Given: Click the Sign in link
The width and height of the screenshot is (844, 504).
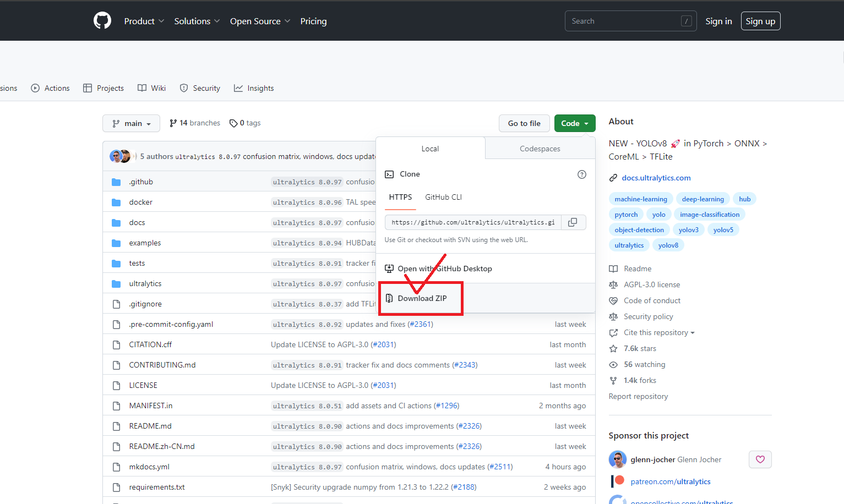Looking at the screenshot, I should coord(718,21).
